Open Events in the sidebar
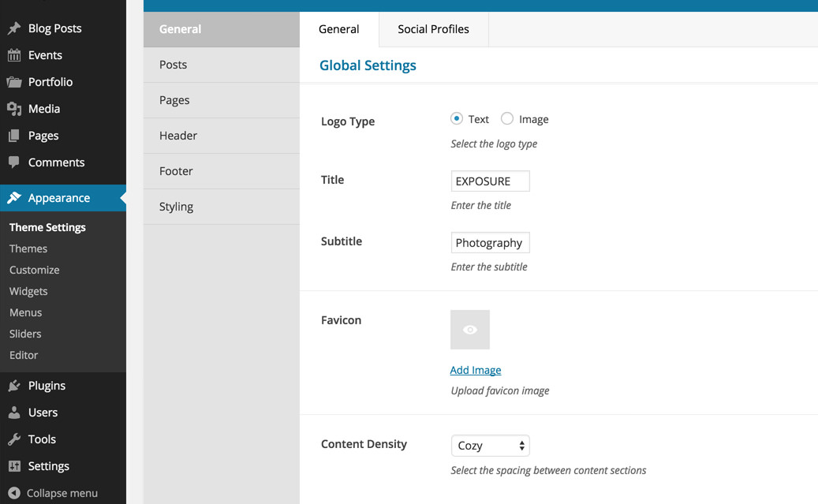 click(45, 54)
